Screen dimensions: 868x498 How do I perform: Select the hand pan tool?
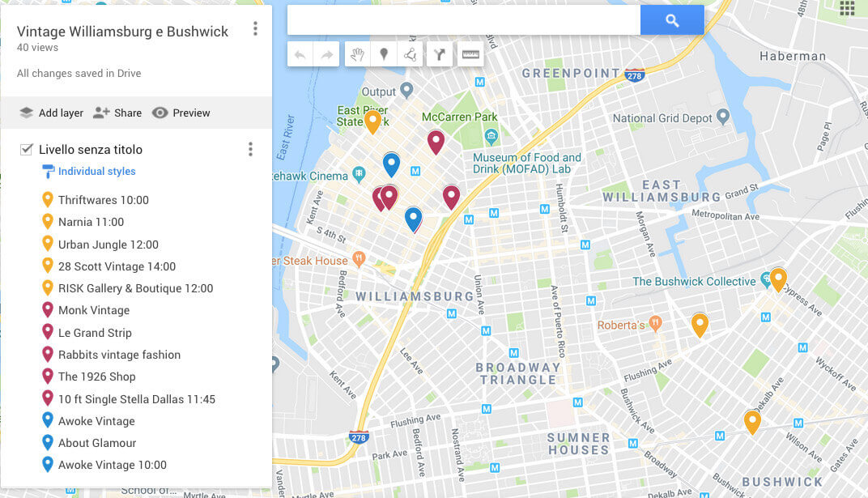pos(358,54)
